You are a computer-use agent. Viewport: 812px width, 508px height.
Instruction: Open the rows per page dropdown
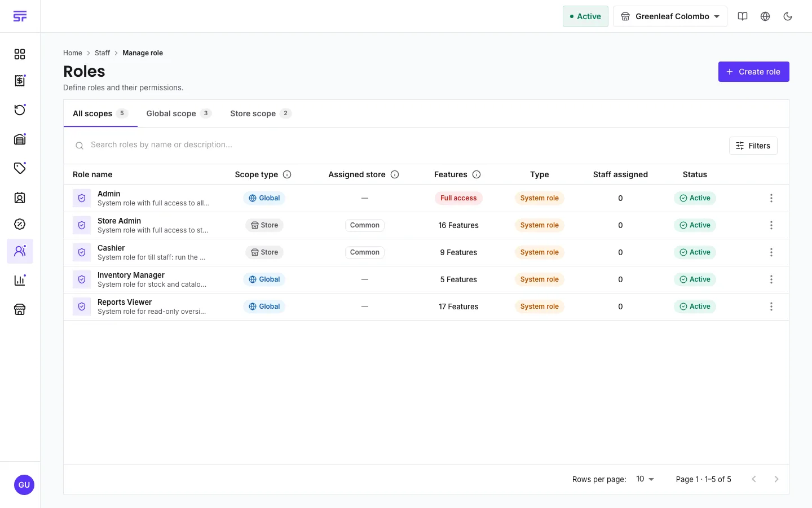pos(645,479)
